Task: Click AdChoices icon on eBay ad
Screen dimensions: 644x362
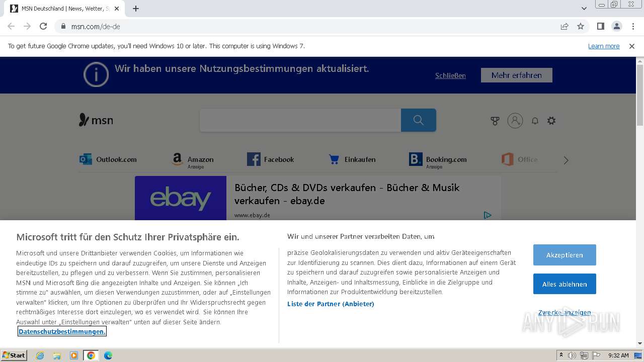Action: [x=488, y=215]
